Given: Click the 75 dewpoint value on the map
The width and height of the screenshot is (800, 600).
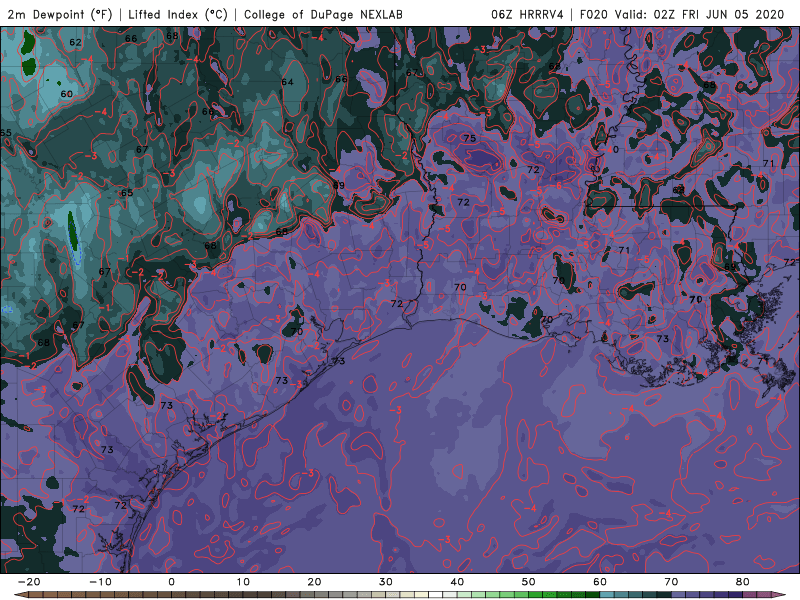Looking at the screenshot, I should coord(469,138).
